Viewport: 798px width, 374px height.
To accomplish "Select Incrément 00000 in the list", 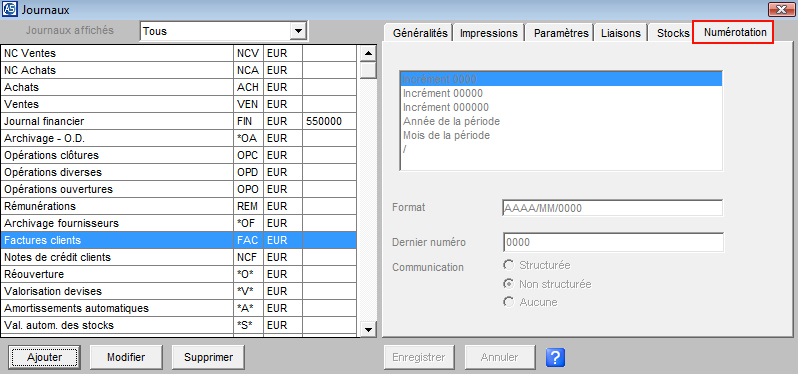I will click(561, 94).
